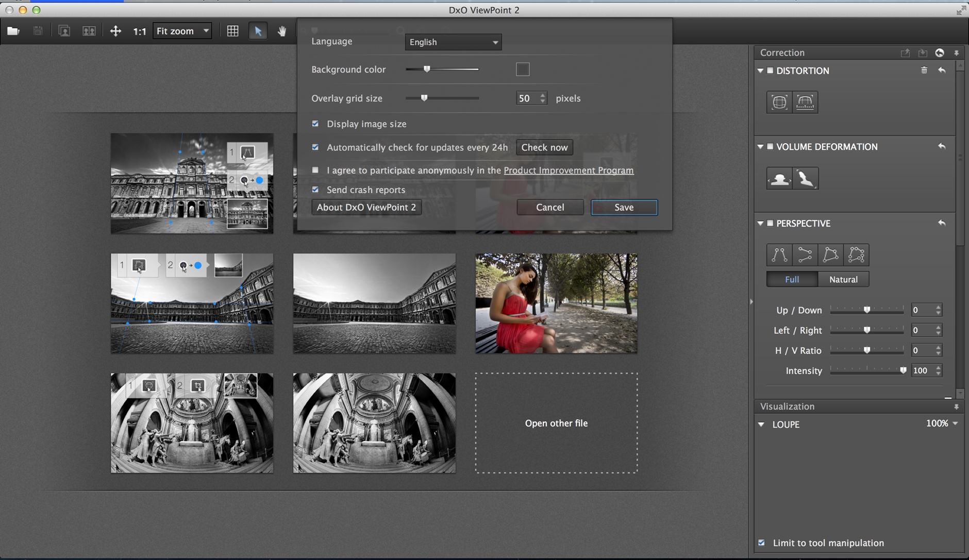Select automatic distortion correction icon
This screenshot has height=560, width=969.
coord(779,102)
